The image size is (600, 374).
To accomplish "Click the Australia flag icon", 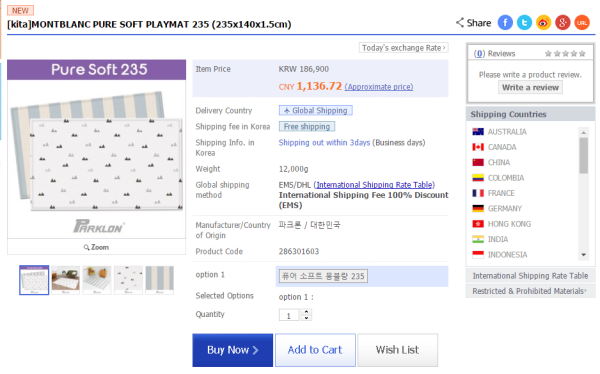I will coord(478,132).
